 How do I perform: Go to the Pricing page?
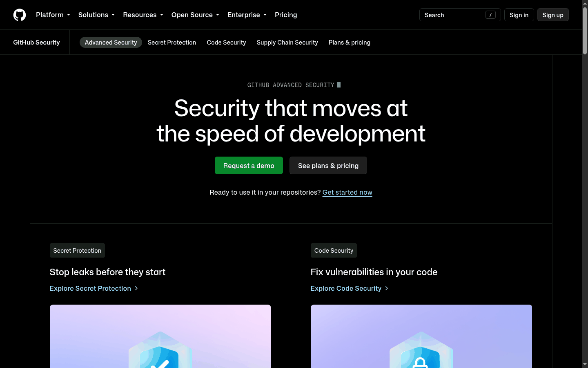[x=286, y=15]
